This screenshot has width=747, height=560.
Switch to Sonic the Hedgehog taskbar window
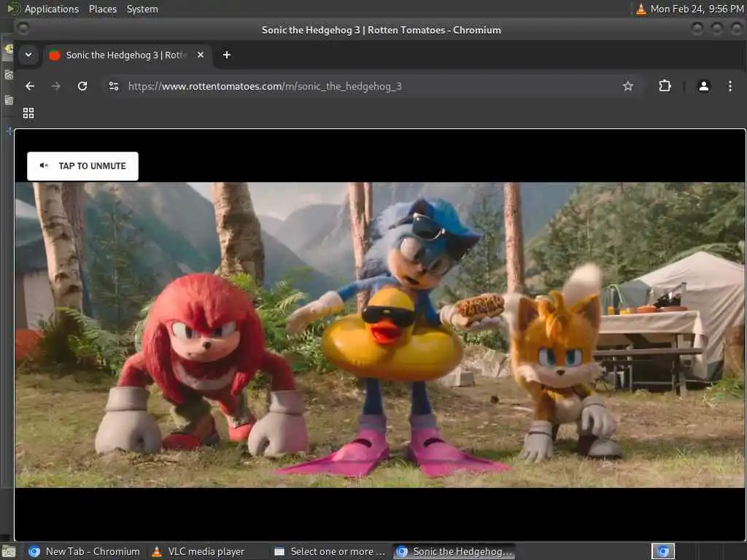click(454, 551)
